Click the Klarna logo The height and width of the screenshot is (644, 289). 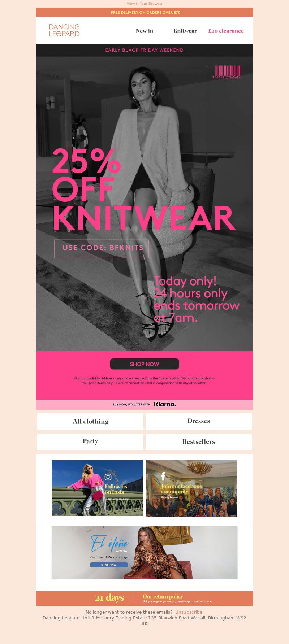(165, 404)
